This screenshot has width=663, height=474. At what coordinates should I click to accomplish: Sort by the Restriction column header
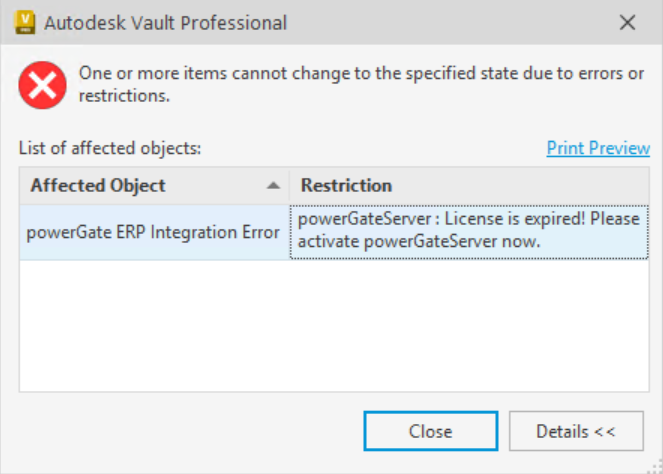coord(469,186)
